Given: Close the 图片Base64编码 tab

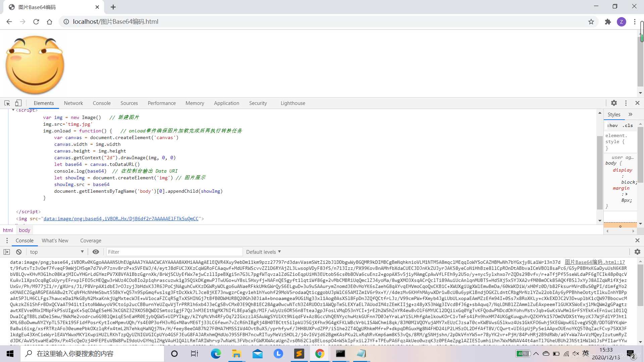Looking at the screenshot, I should [x=97, y=7].
